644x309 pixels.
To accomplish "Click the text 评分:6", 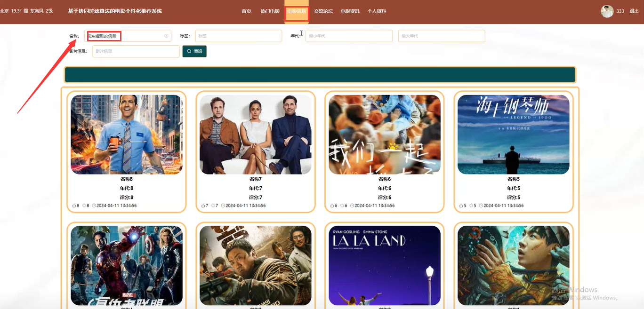I will click(385, 198).
